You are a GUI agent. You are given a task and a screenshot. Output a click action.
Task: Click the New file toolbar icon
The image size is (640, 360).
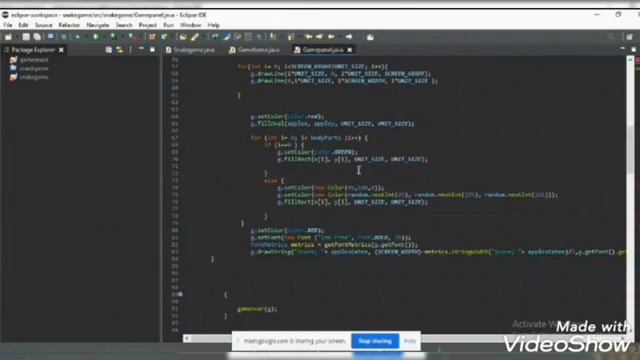(x=8, y=37)
